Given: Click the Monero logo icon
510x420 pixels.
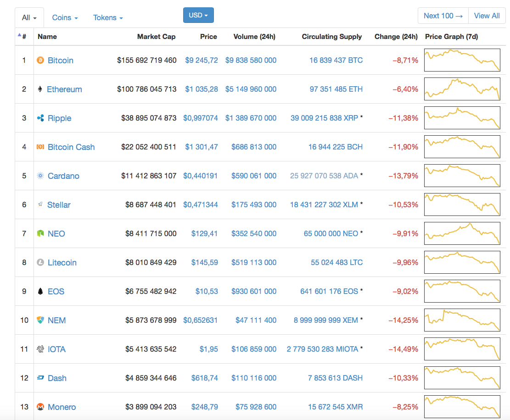Looking at the screenshot, I should tap(40, 407).
